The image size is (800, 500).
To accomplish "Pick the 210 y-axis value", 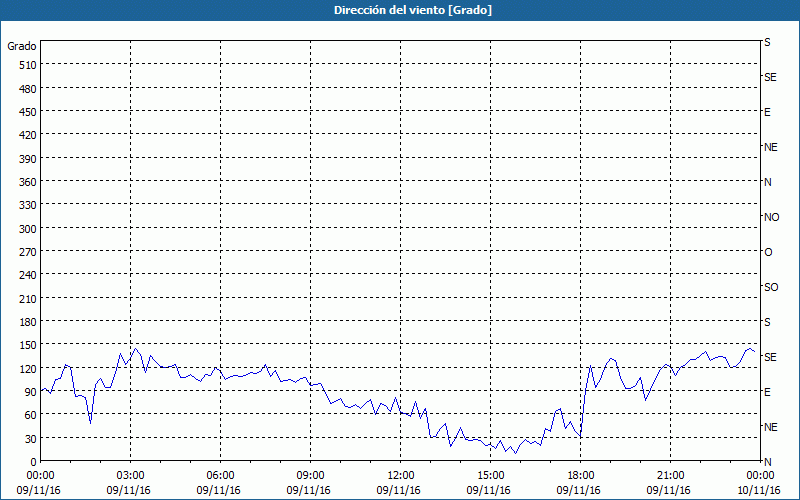I will pos(28,299).
